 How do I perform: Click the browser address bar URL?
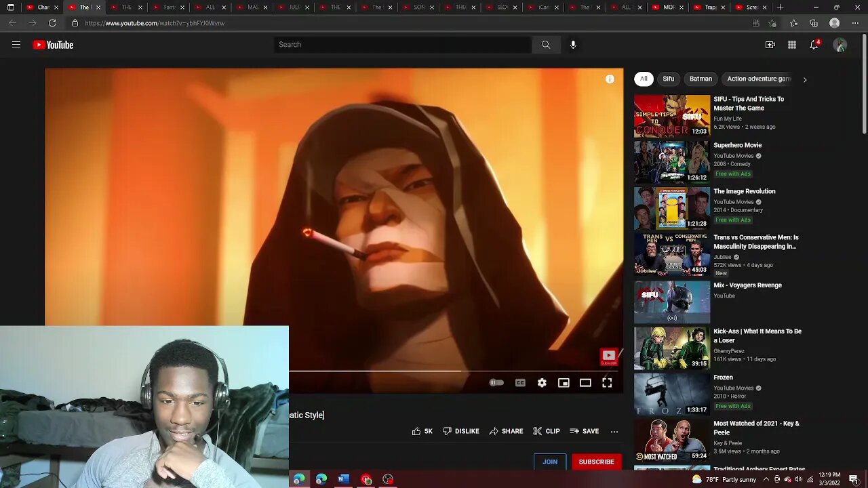[x=155, y=23]
